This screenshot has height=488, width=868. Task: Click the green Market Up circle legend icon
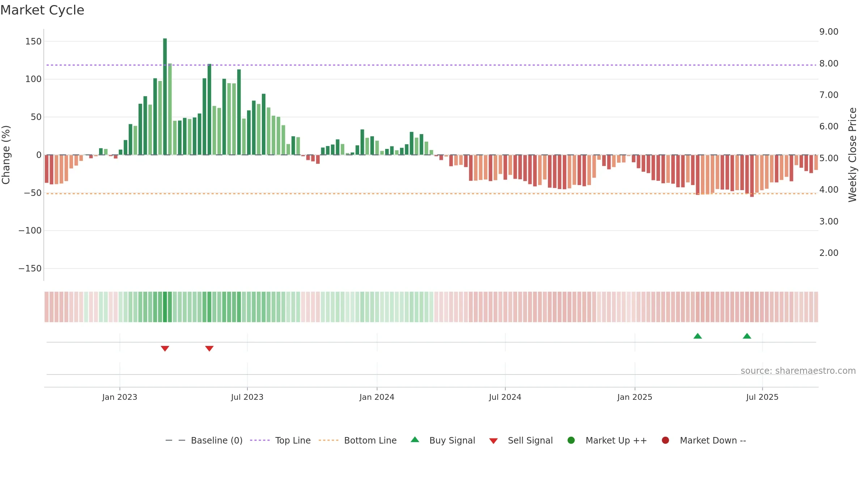point(571,440)
